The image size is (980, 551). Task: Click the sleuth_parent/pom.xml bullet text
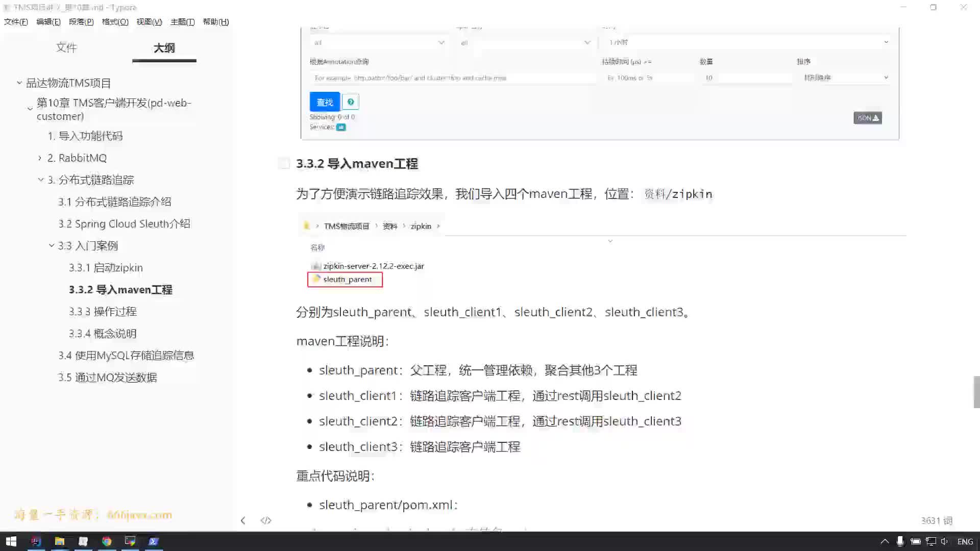click(388, 505)
